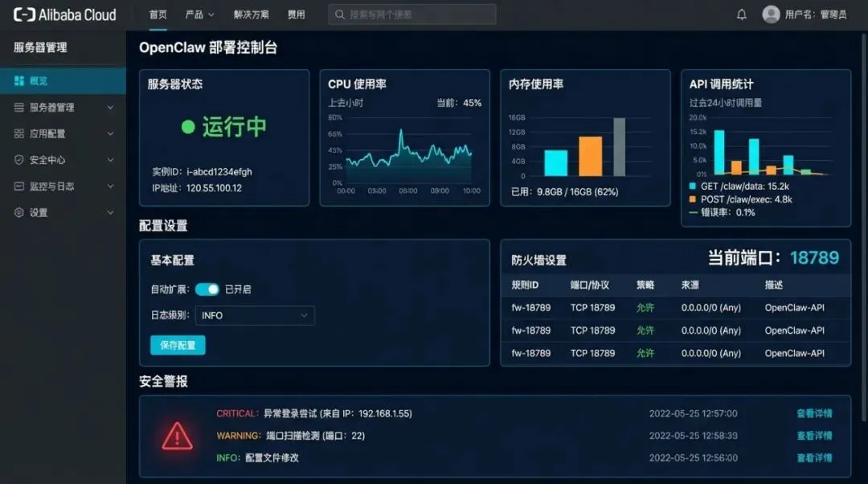Click timestamp 2022-05-25 12:58:33
868x484 pixels.
693,436
